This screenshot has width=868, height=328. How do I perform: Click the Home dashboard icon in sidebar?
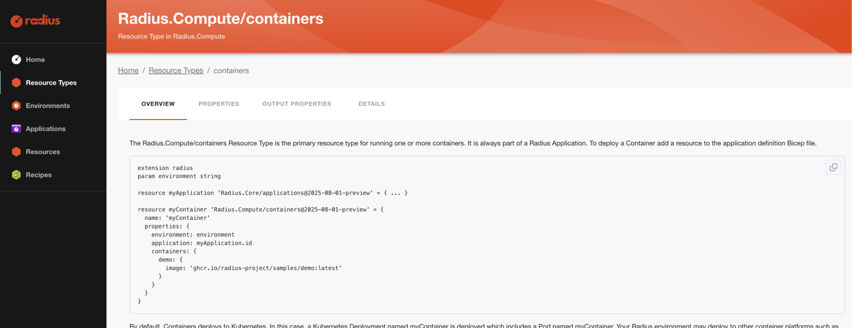click(16, 60)
